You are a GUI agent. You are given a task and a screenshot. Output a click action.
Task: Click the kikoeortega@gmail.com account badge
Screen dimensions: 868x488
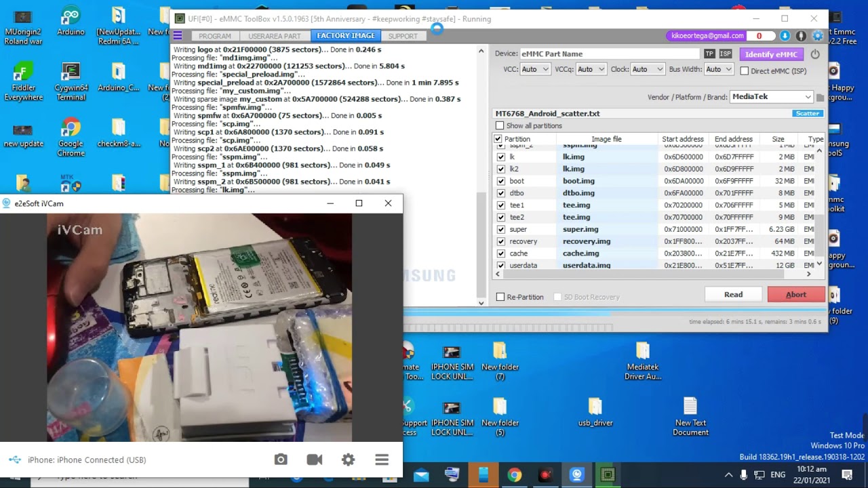coord(707,36)
